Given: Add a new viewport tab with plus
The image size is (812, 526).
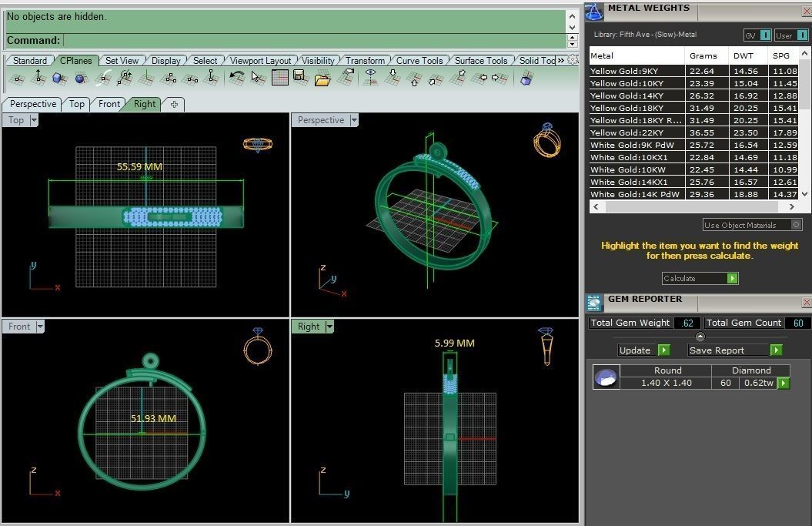Looking at the screenshot, I should tap(174, 104).
